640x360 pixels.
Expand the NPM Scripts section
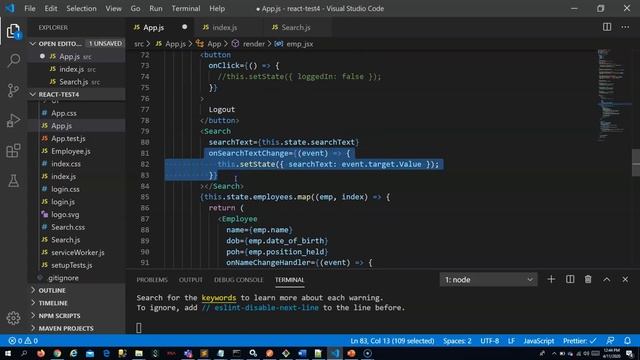pyautogui.click(x=76, y=316)
